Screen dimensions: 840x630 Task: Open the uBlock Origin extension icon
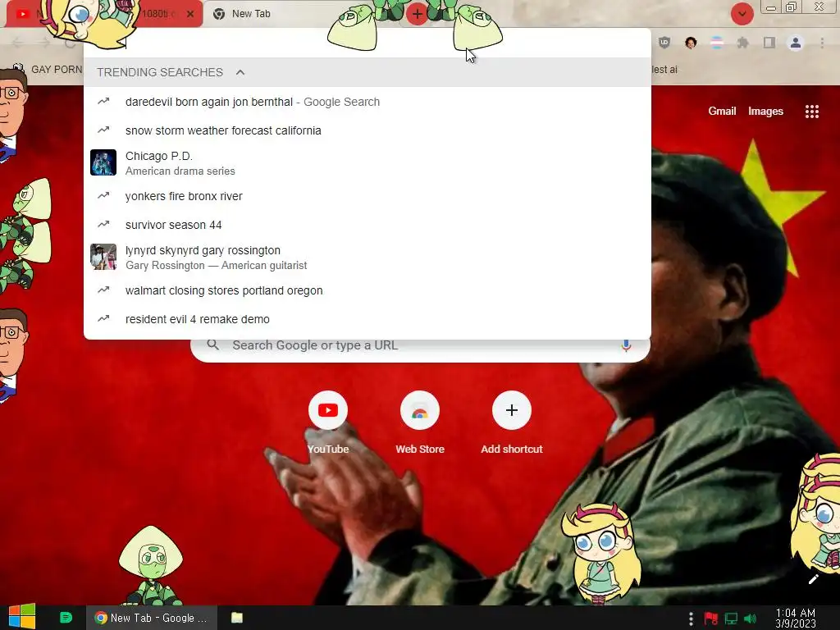tap(664, 43)
